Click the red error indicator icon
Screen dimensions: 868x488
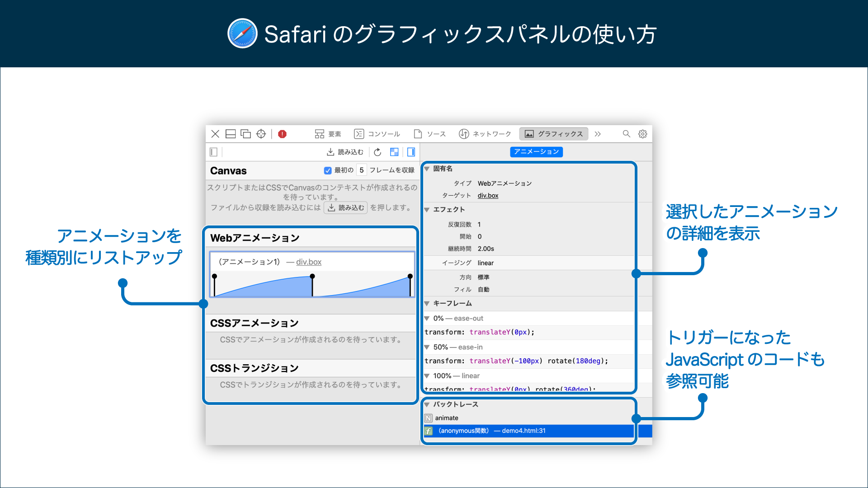tap(282, 134)
